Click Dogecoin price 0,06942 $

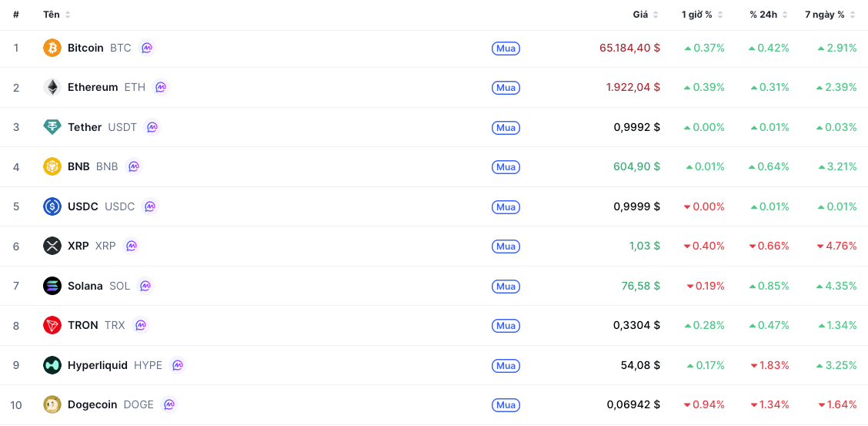point(633,404)
